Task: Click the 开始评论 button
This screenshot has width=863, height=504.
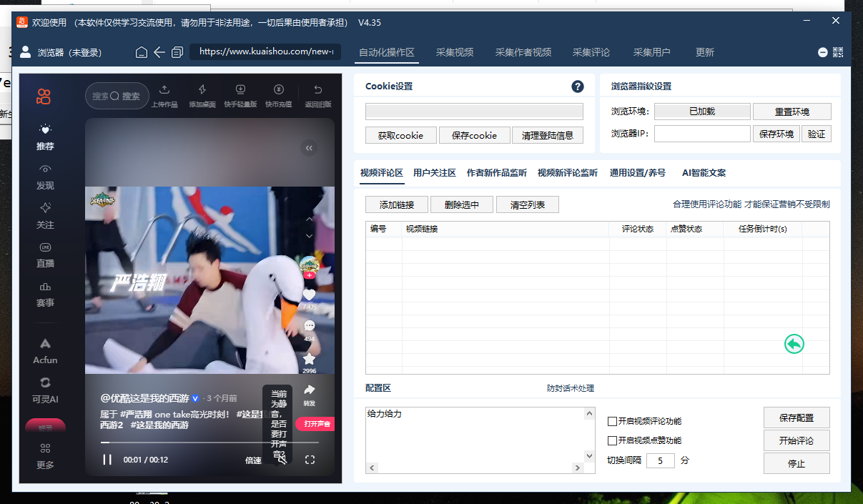Action: [797, 440]
